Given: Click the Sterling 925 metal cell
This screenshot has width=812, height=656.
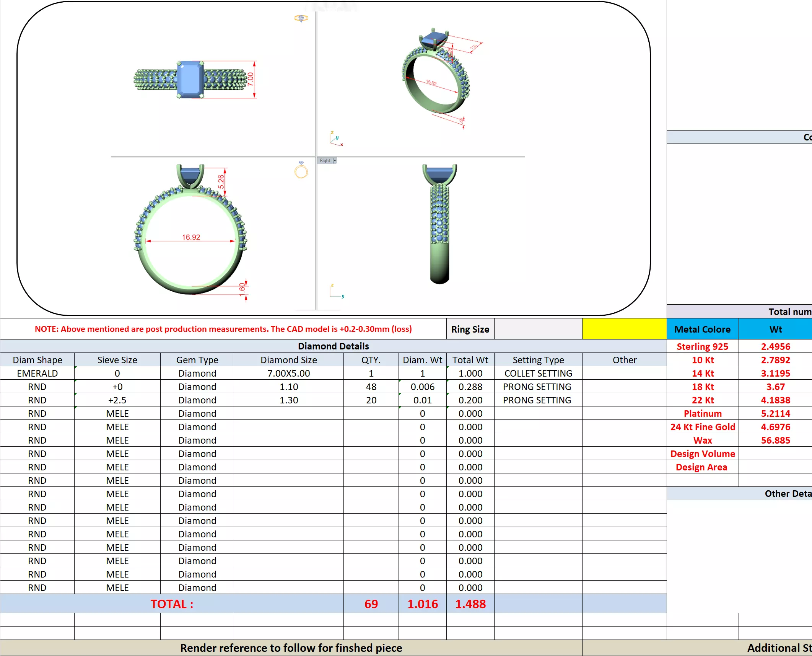Looking at the screenshot, I should (x=702, y=346).
